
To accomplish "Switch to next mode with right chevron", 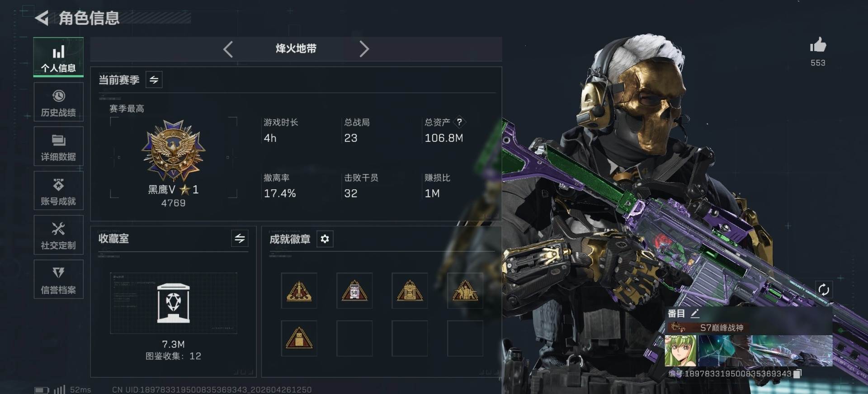I will tap(364, 49).
